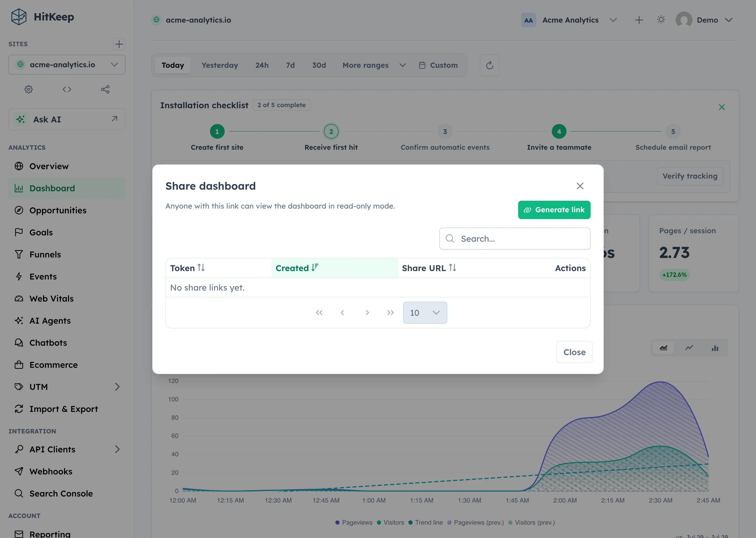
Task: Open tracking code snippet icon
Action: 67,89
